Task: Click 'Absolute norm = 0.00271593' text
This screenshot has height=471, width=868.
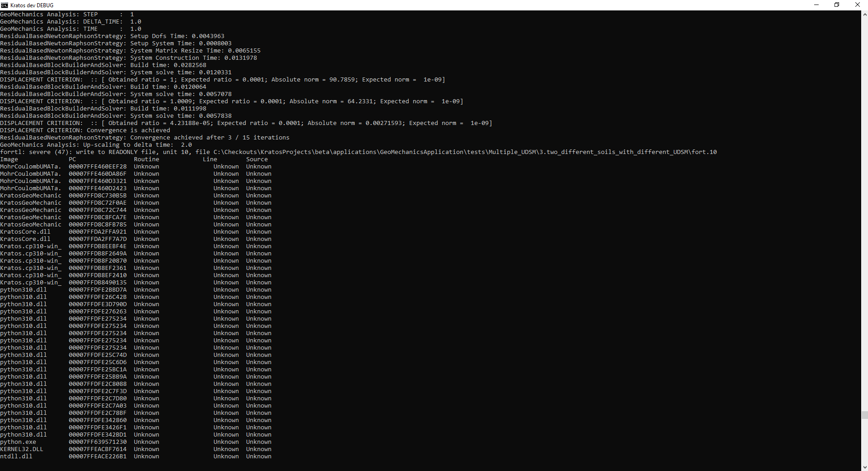Action: coord(355,123)
